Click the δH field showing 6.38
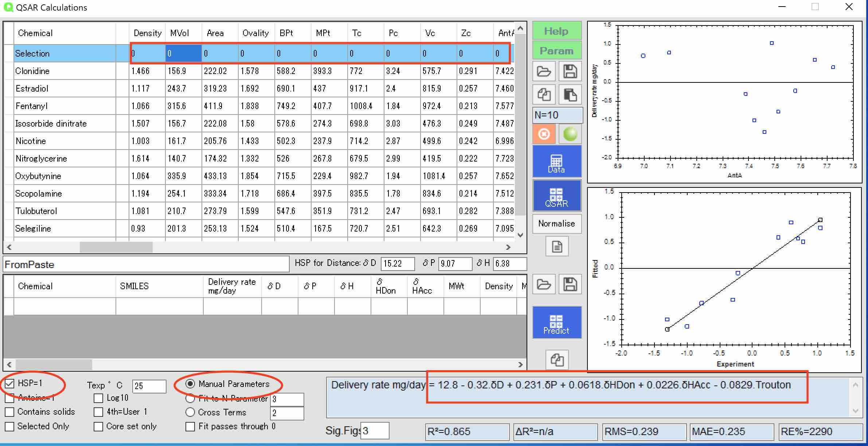Image resolution: width=868 pixels, height=446 pixels. click(510, 264)
